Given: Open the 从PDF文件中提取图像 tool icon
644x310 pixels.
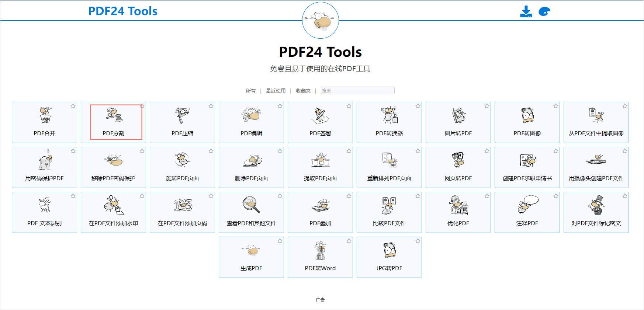Looking at the screenshot, I should (596, 115).
